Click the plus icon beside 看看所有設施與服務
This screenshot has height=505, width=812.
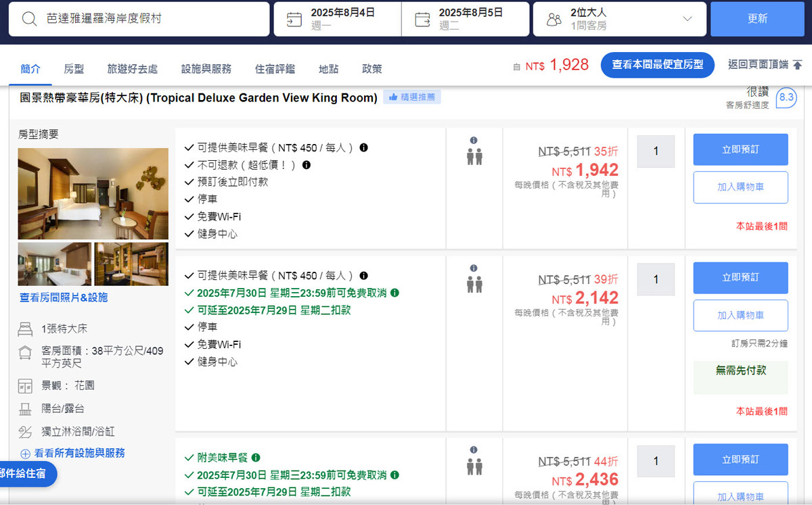point(26,454)
